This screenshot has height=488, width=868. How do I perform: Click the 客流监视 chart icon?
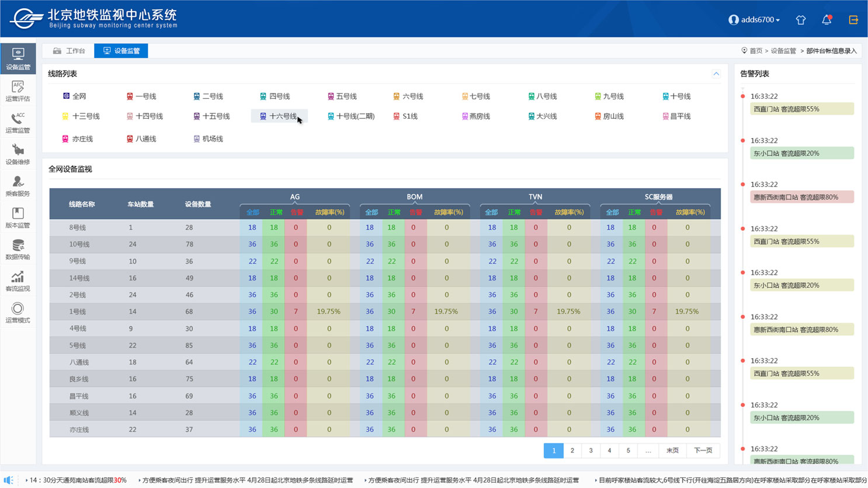[x=18, y=281]
